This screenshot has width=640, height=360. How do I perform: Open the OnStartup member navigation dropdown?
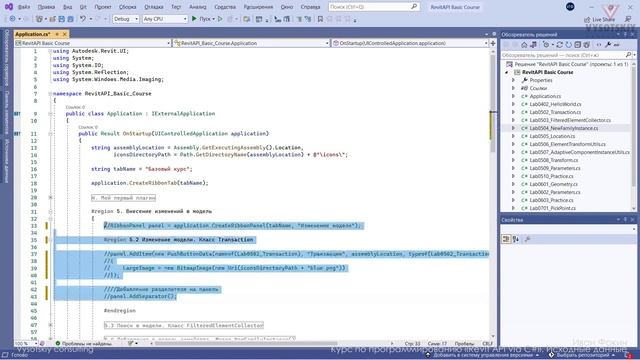410,43
